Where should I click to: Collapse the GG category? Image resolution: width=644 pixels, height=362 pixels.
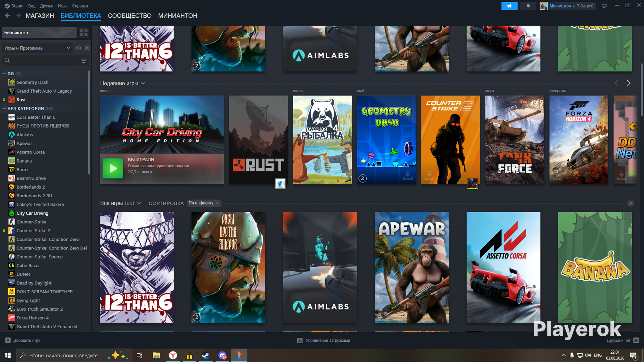tap(4, 73)
